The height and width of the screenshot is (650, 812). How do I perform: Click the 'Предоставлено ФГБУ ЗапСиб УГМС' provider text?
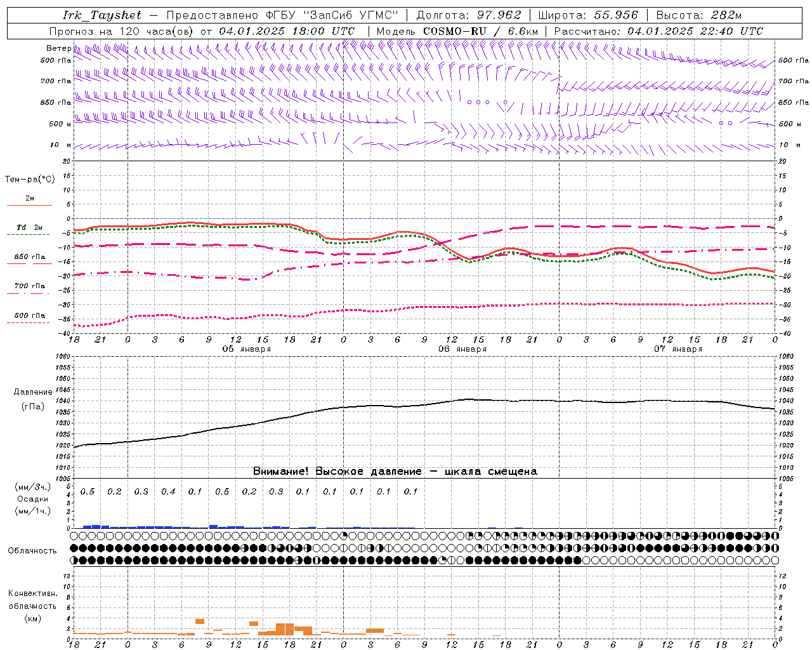[x=282, y=15]
